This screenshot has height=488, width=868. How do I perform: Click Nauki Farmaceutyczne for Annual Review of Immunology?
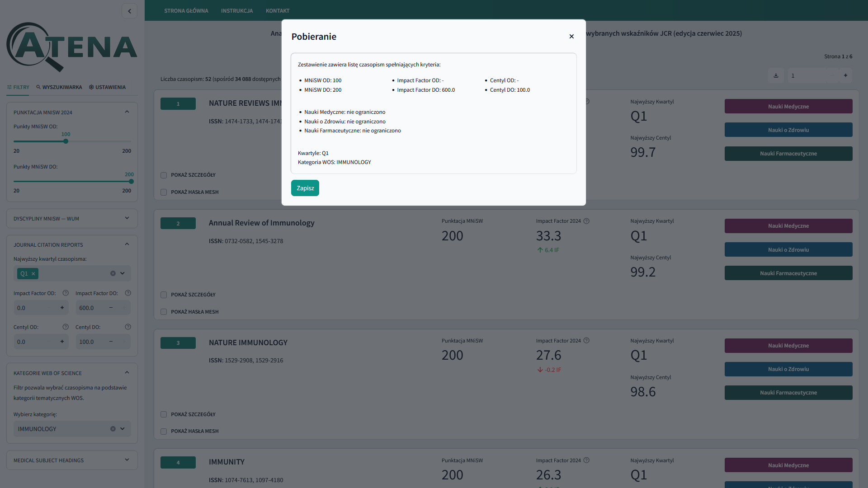tap(788, 273)
